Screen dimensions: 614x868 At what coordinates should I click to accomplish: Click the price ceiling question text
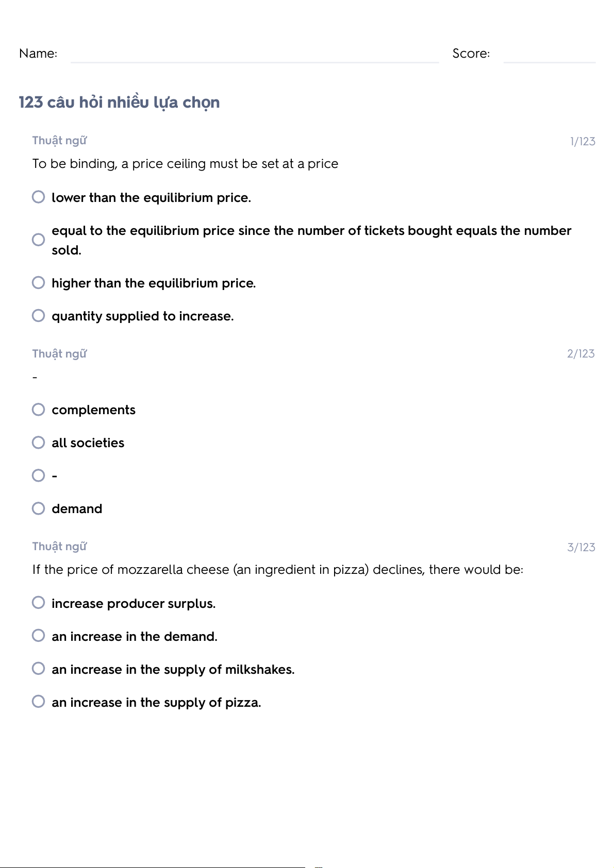click(x=185, y=164)
